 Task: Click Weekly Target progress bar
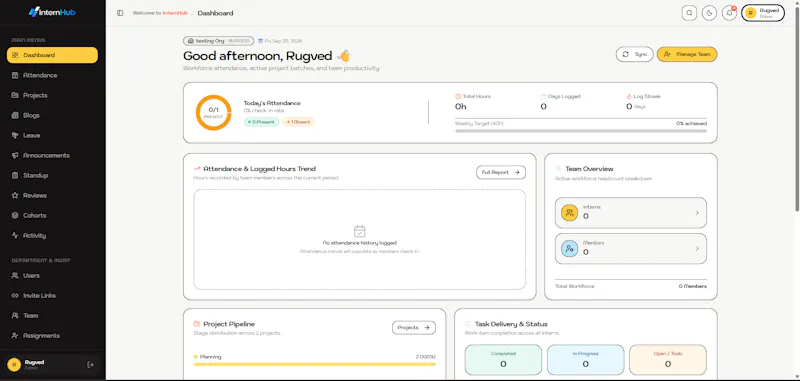[581, 131]
